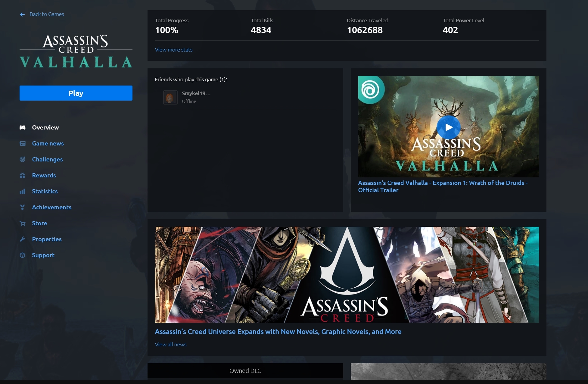
Task: Open friend Smykel19 avatar
Action: click(170, 97)
